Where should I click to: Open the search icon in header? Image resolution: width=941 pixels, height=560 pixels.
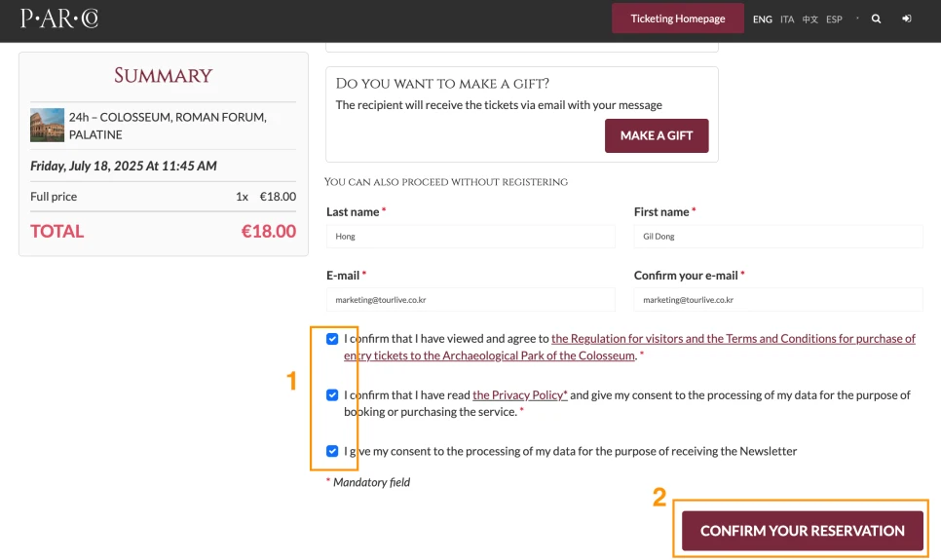click(x=877, y=19)
